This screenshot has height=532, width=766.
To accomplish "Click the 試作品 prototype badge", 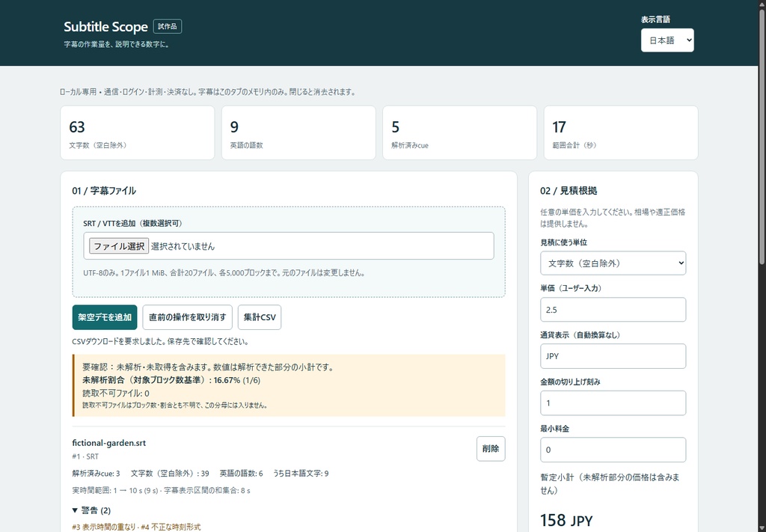I will [x=168, y=26].
